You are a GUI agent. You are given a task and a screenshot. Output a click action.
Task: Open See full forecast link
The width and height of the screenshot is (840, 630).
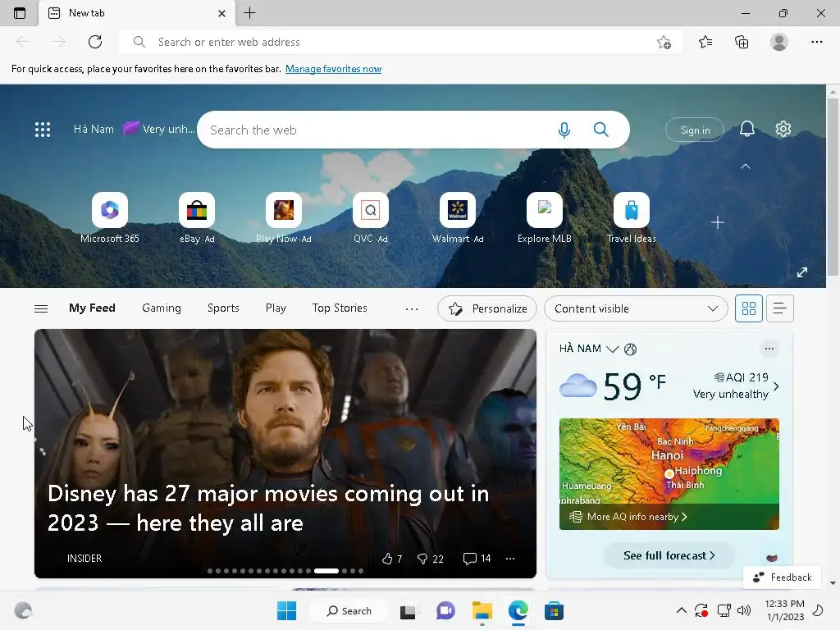[669, 555]
